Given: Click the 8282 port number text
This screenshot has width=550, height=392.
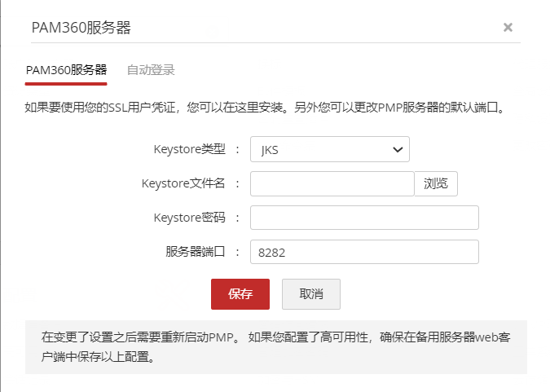Looking at the screenshot, I should point(271,253).
